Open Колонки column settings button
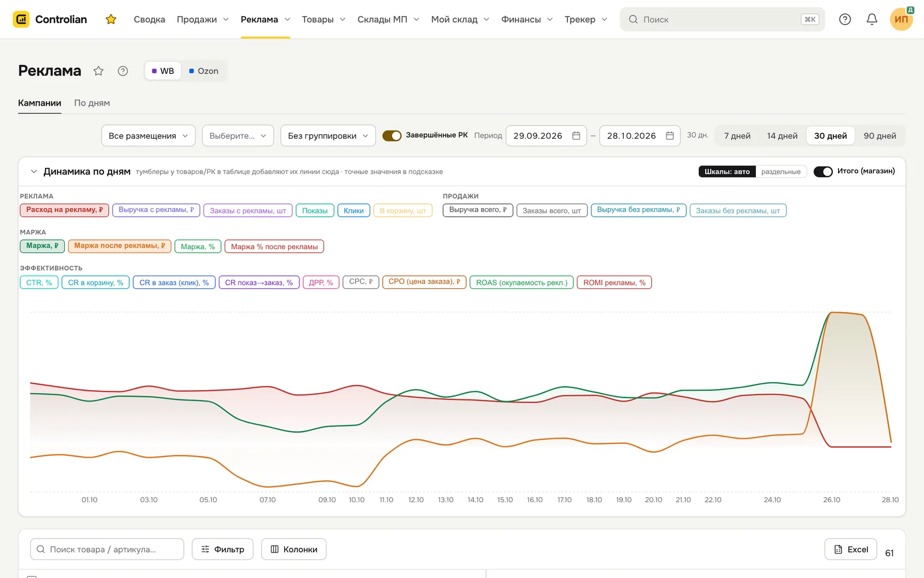 [x=294, y=549]
